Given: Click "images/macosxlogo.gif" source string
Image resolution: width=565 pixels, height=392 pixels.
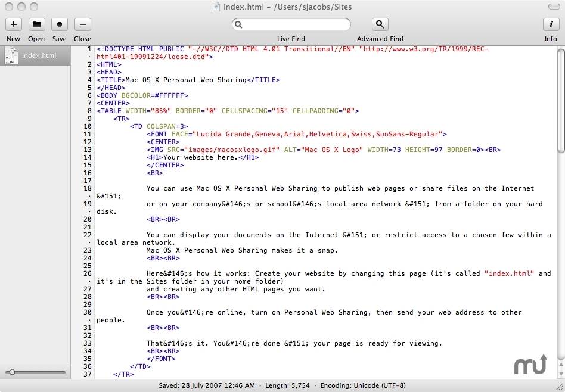Looking at the screenshot, I should click(x=232, y=150).
